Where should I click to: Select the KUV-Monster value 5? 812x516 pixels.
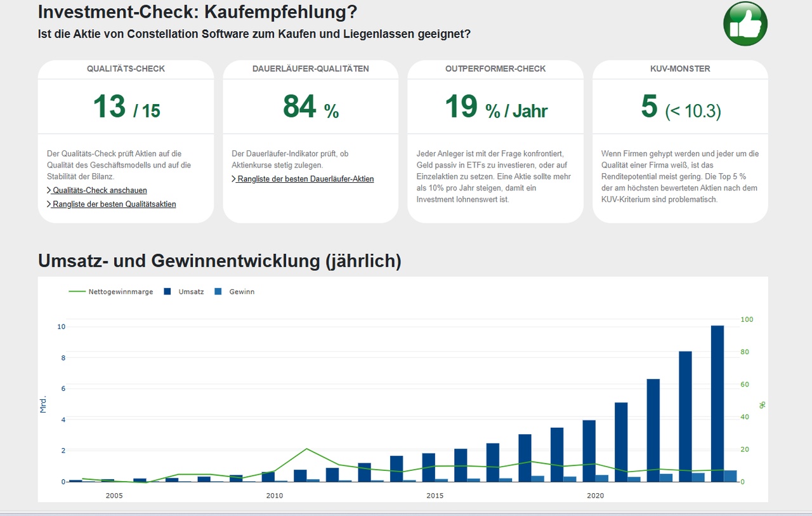pyautogui.click(x=649, y=106)
